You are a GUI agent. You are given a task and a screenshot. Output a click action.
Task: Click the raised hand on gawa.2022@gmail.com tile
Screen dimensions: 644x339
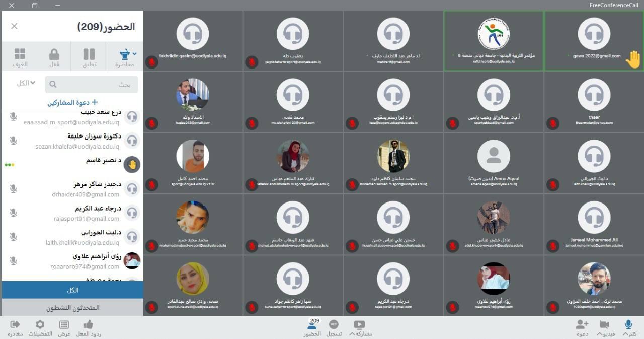click(x=633, y=60)
